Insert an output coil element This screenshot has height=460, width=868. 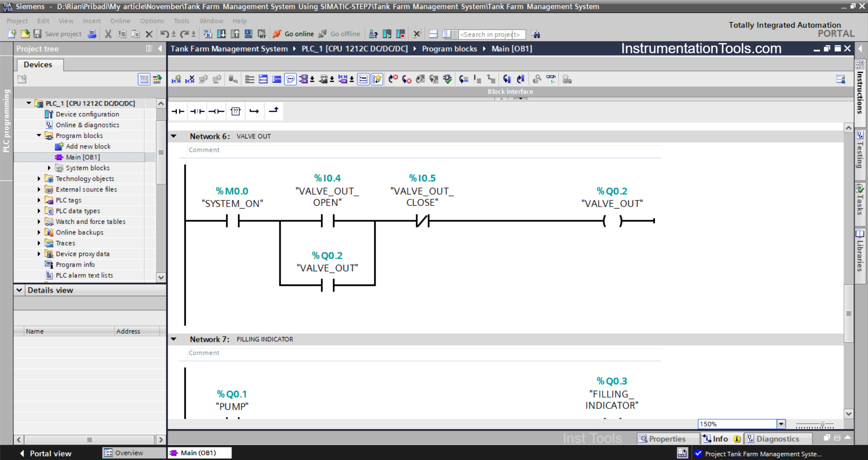[216, 111]
